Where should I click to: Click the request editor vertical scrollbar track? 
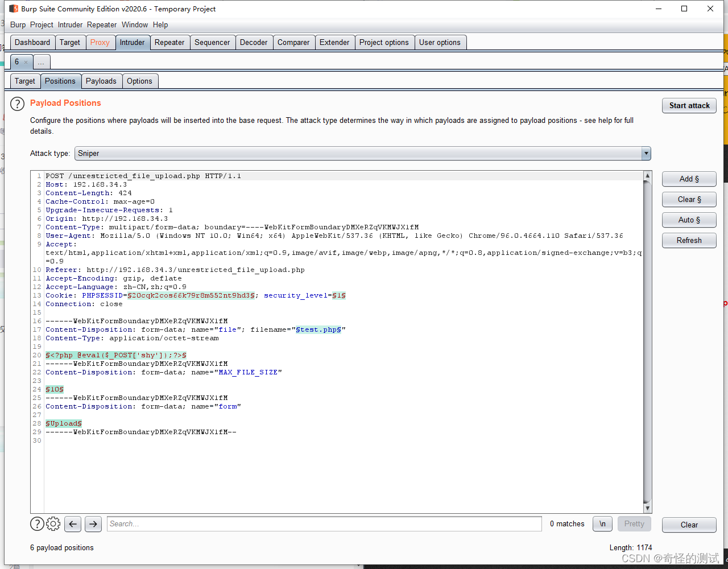point(647,341)
